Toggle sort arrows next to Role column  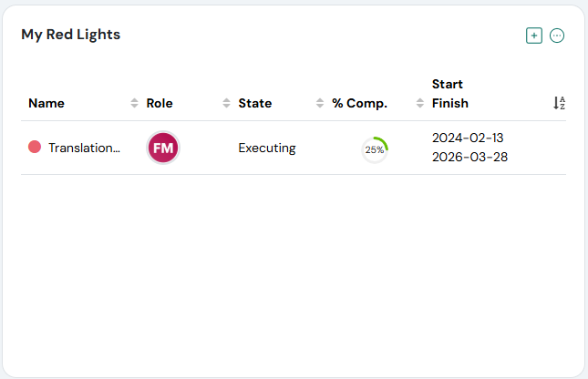point(227,103)
